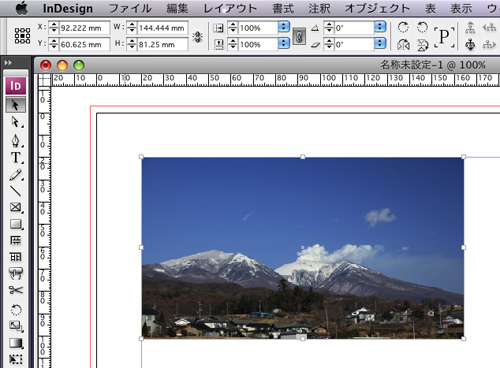The height and width of the screenshot is (368, 500).
Task: Click the W value stepper arrows
Action: coord(132,28)
